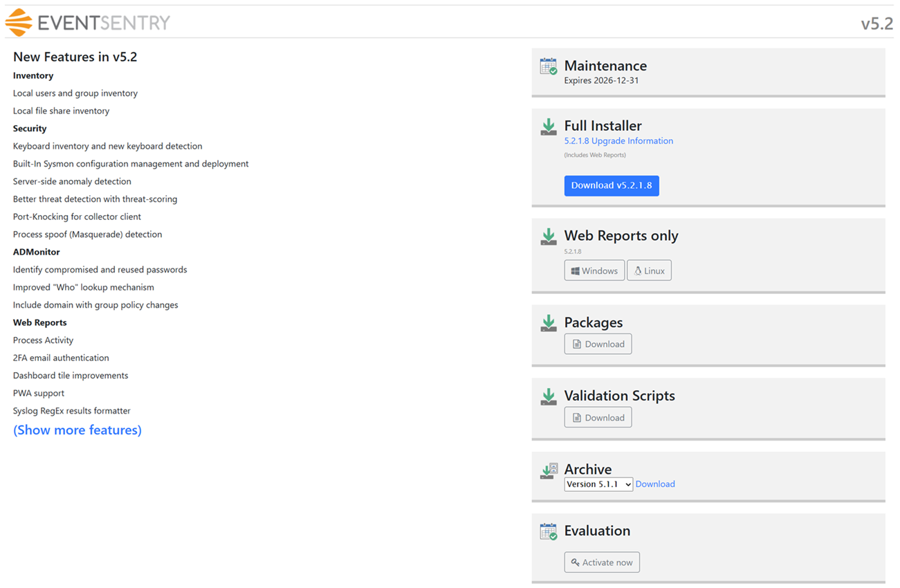The width and height of the screenshot is (900, 588).
Task: Click the Archive download icon
Action: point(549,471)
